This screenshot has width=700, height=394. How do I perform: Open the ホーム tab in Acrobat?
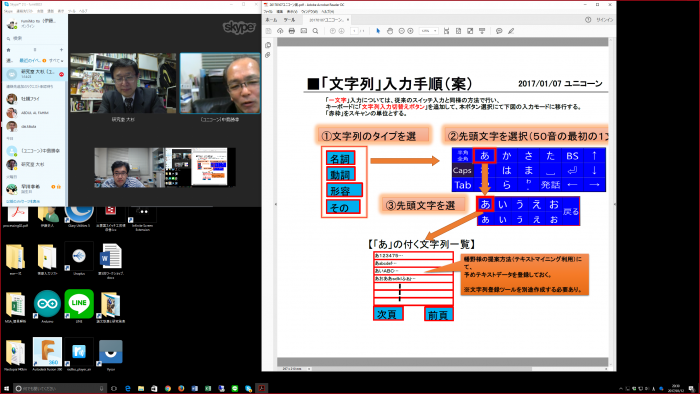click(271, 20)
